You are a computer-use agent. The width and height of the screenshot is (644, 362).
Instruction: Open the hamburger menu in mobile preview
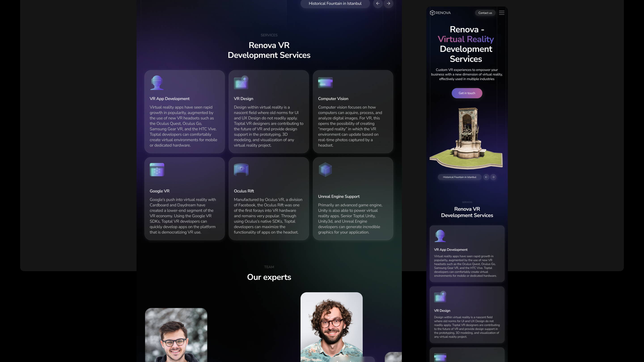point(502,13)
